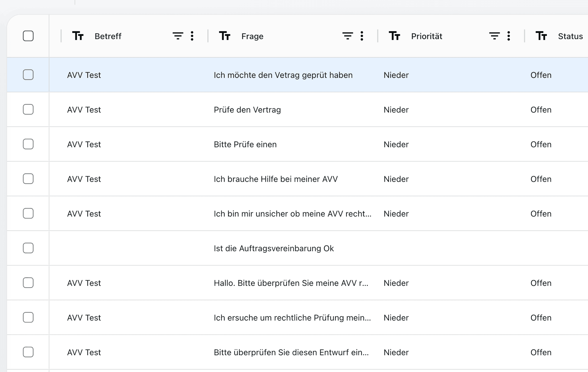
Task: Check the row 'Ist die Auftragsvereinbarung Ok'
Action: click(28, 248)
